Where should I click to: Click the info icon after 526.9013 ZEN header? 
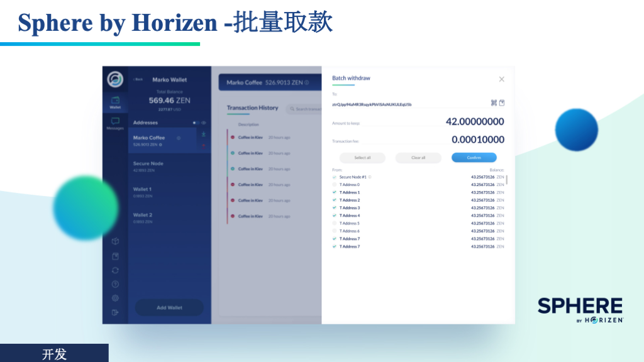pyautogui.click(x=307, y=82)
